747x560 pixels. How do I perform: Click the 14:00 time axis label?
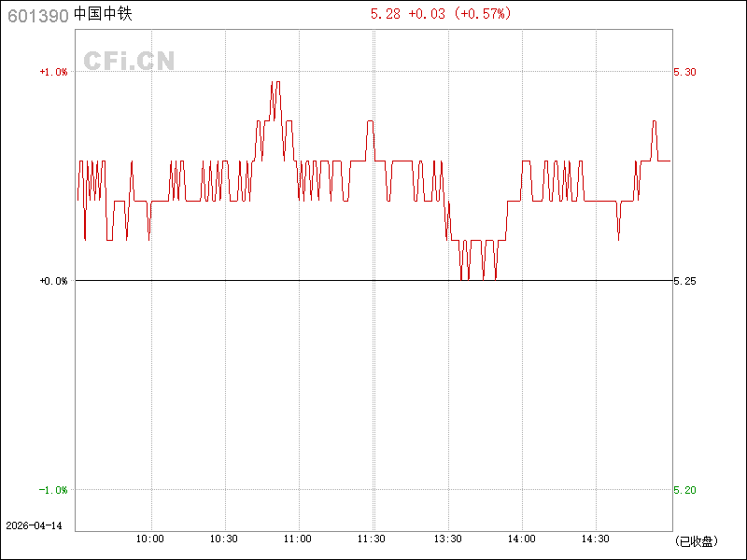pos(522,539)
